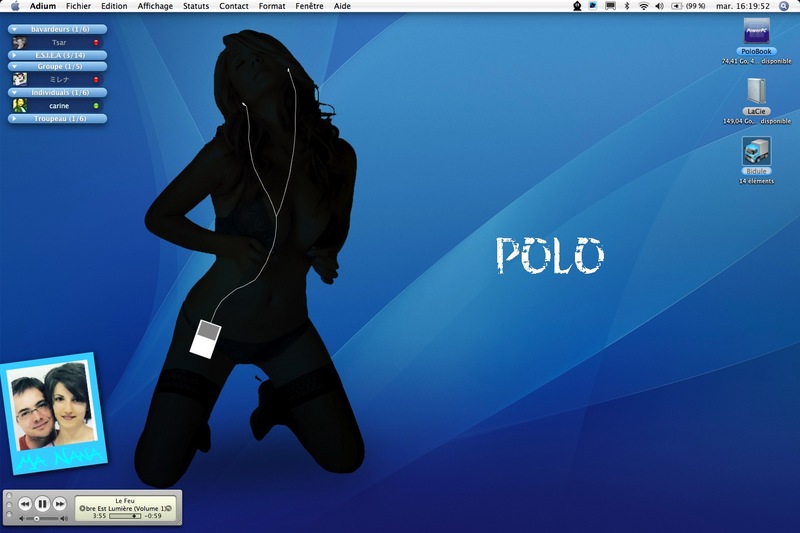Click the rewind button in the mini player
The image size is (800, 533).
25,504
